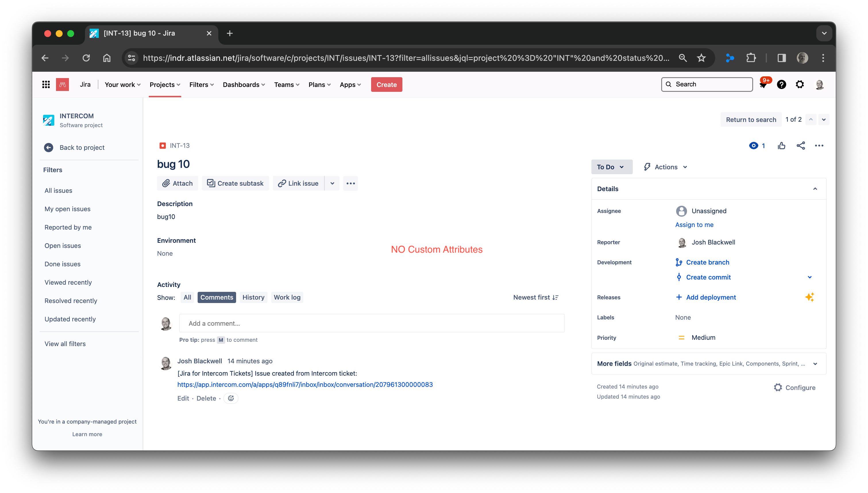Click Configure button under details
The image size is (868, 493).
point(794,387)
